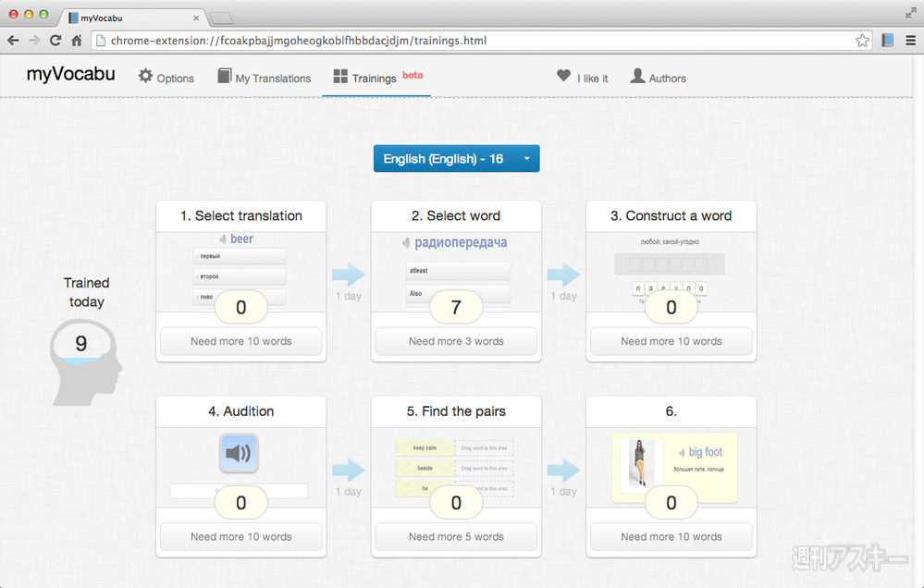Viewport: 924px width, 588px height.
Task: Click the 6. card title
Action: point(671,411)
